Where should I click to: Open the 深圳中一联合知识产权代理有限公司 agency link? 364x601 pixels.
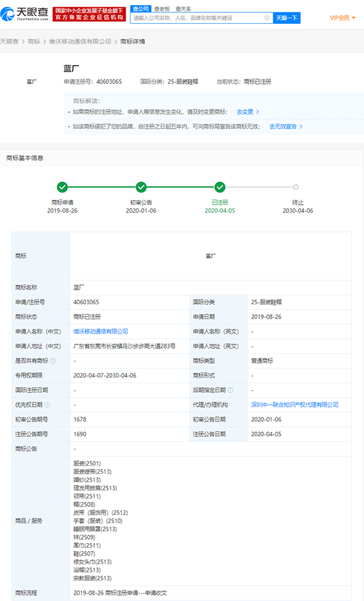point(295,405)
